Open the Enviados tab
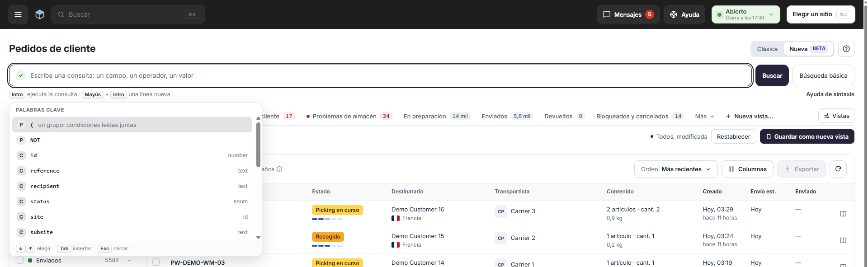 click(x=507, y=116)
